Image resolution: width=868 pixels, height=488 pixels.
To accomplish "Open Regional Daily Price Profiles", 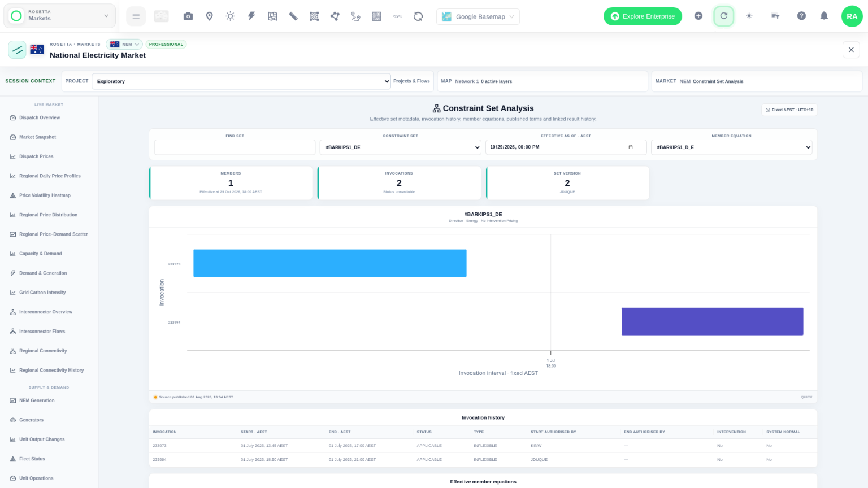I will tap(50, 176).
